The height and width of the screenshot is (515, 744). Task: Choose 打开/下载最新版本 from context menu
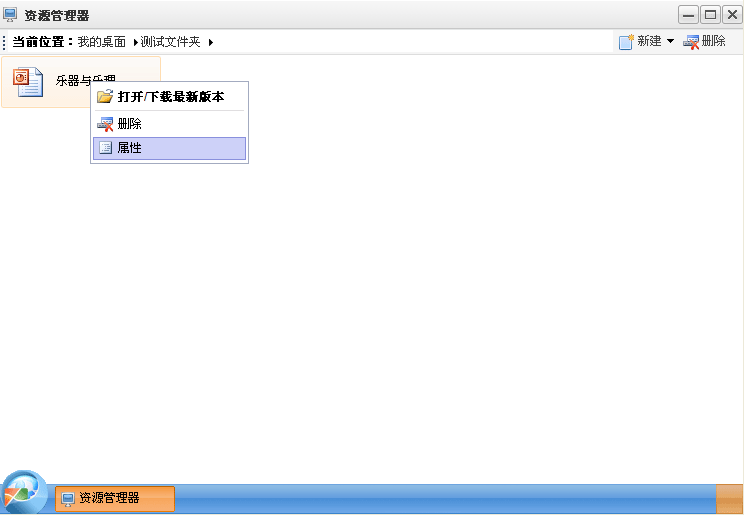(x=169, y=97)
